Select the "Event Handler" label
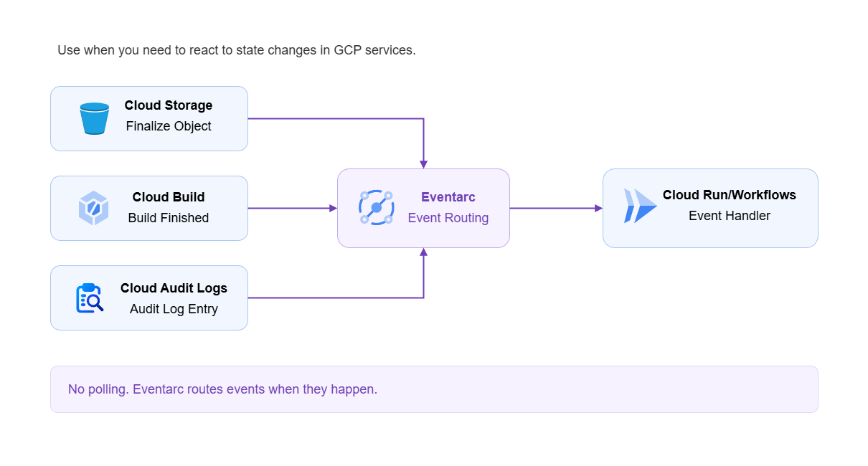Screen dimensions: 868x466 (x=730, y=216)
